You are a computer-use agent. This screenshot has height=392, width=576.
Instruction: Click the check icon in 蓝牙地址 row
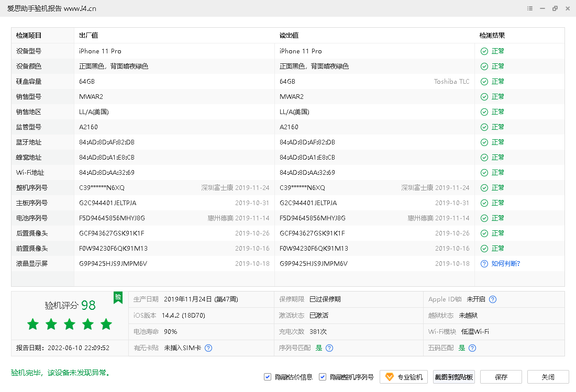484,142
